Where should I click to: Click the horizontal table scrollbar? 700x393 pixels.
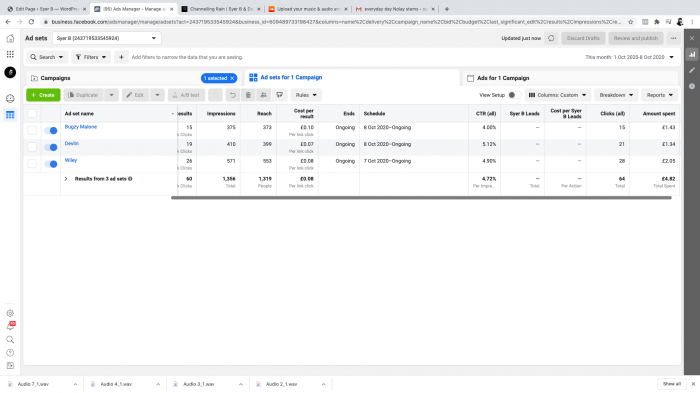click(x=421, y=197)
